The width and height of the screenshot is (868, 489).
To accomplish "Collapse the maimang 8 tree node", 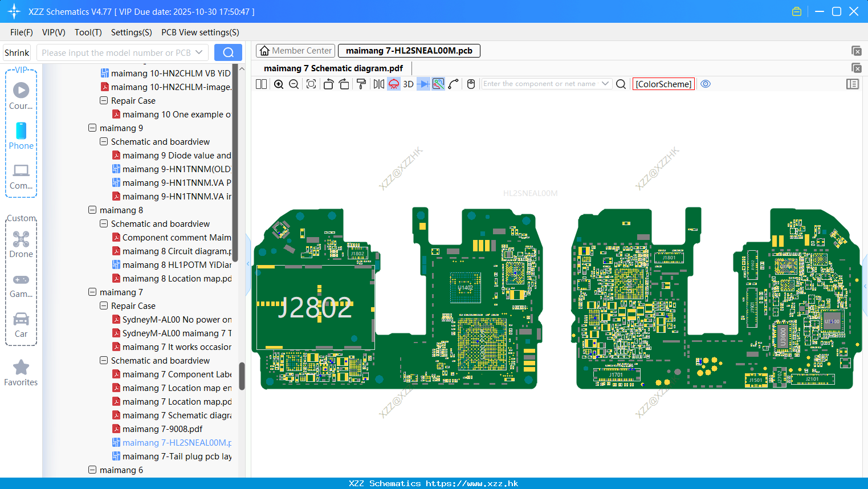I will [x=92, y=210].
